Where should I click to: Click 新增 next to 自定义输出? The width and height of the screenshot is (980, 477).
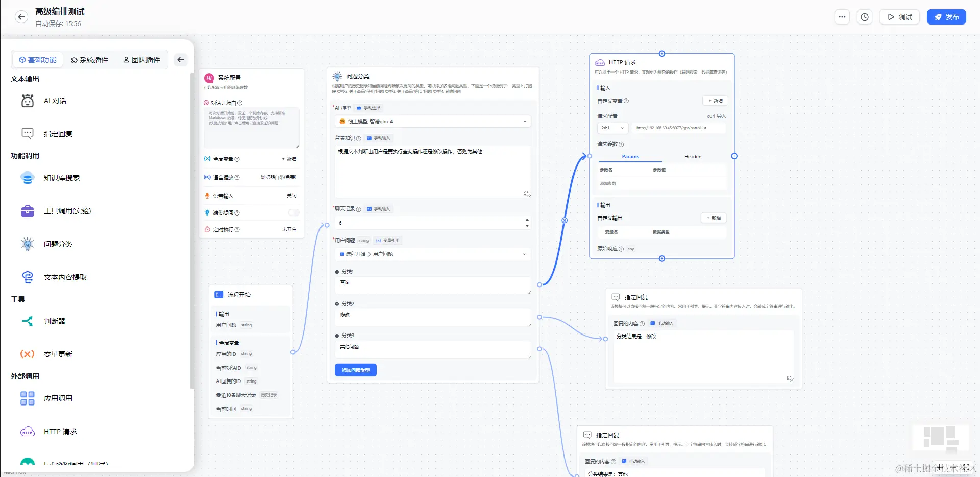coord(714,218)
